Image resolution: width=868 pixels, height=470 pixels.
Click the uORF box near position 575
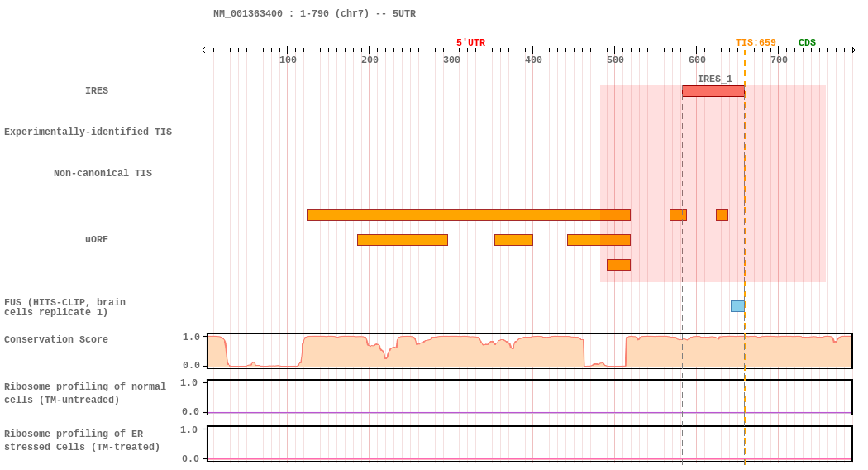[x=678, y=215]
